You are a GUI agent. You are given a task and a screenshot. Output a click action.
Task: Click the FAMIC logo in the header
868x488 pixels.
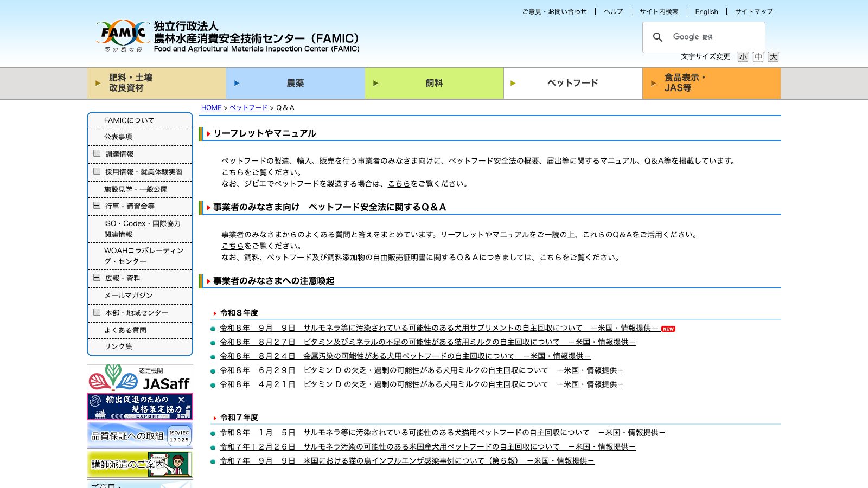pyautogui.click(x=123, y=36)
